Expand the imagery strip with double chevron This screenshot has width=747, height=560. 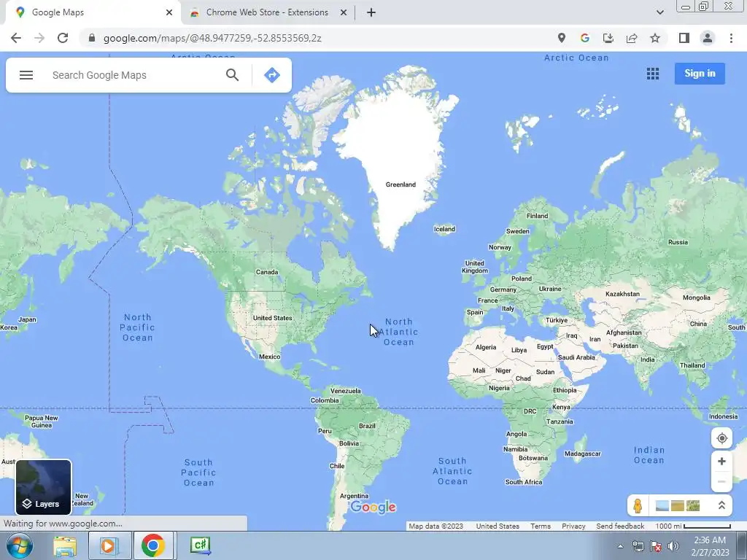click(x=721, y=505)
